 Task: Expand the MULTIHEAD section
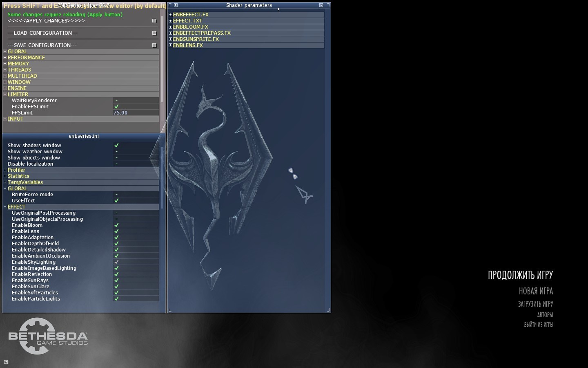(5, 76)
